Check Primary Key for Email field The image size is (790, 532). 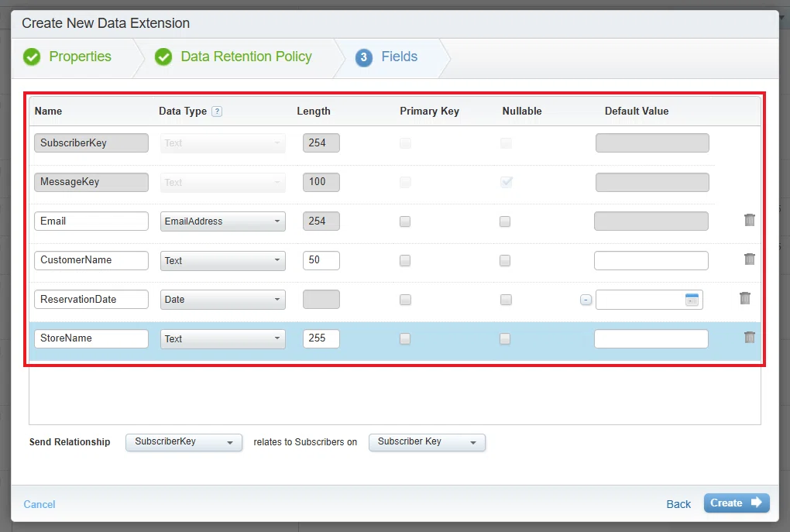coord(404,221)
